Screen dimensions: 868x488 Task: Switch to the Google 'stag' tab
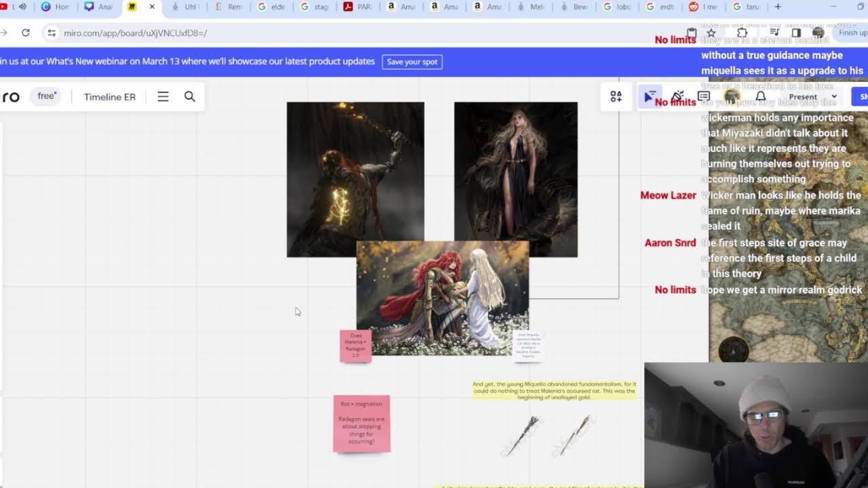(315, 7)
